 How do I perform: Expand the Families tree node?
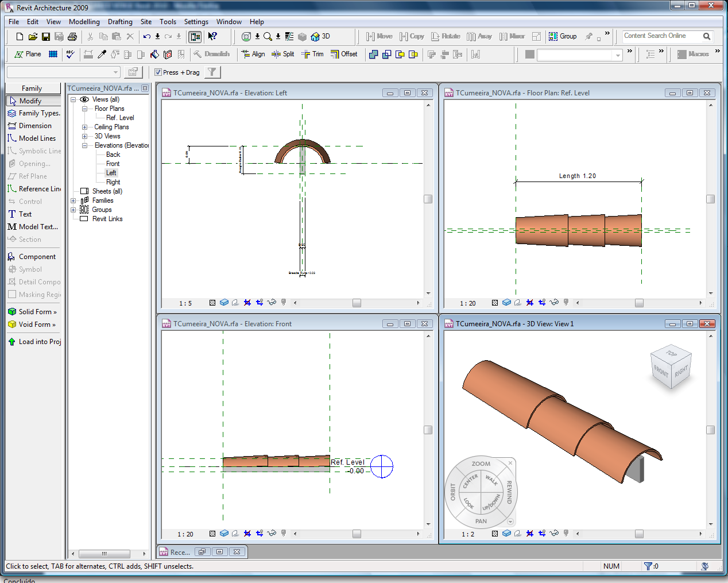pos(73,200)
